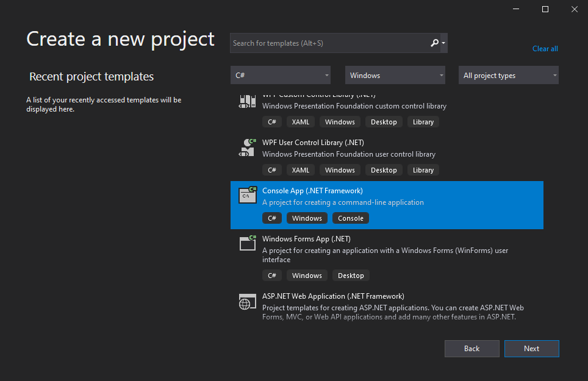Viewport: 588px width, 381px height.
Task: Click the Windows tag on Console App
Action: (307, 218)
